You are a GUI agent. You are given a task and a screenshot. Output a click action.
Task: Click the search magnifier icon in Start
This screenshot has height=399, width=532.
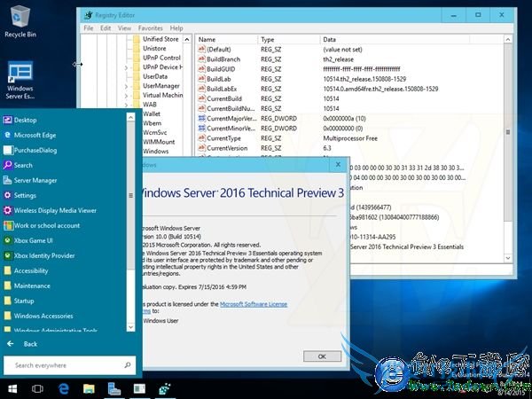[127, 365]
